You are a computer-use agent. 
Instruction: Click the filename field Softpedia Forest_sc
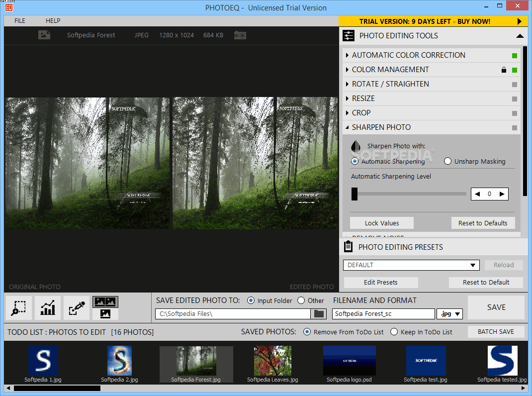(383, 314)
